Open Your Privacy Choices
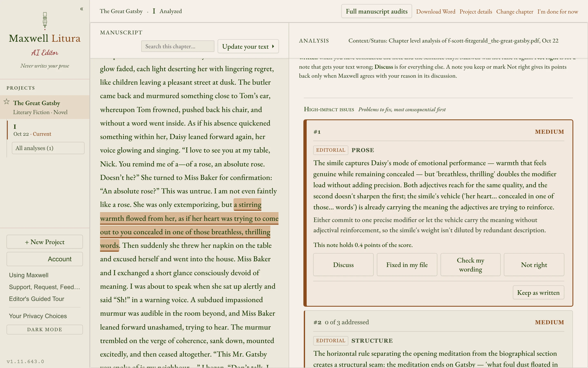 click(x=38, y=316)
